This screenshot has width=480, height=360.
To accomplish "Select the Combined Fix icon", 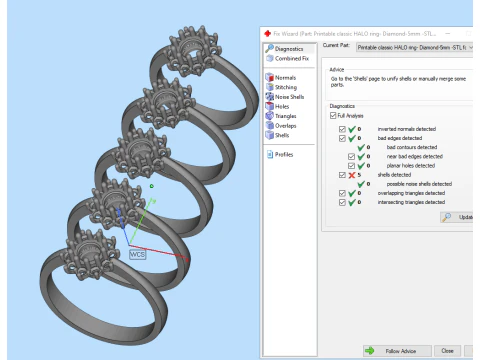I will pos(270,58).
